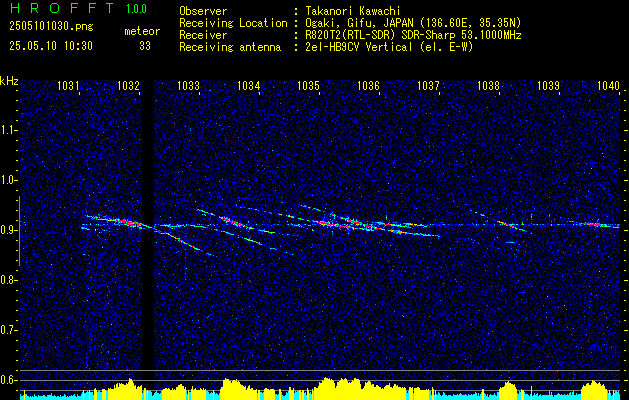
Task: Click the 1034 time axis label
Action: coord(248,85)
